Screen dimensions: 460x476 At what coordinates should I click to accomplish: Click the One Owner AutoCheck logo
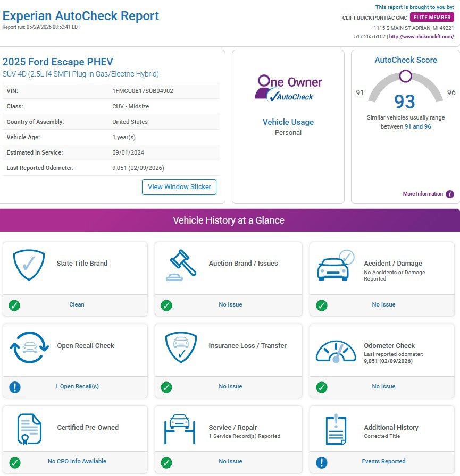pos(288,88)
